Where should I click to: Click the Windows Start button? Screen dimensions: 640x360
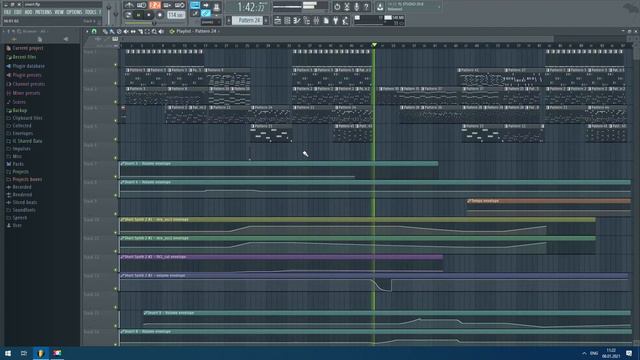coord(8,353)
